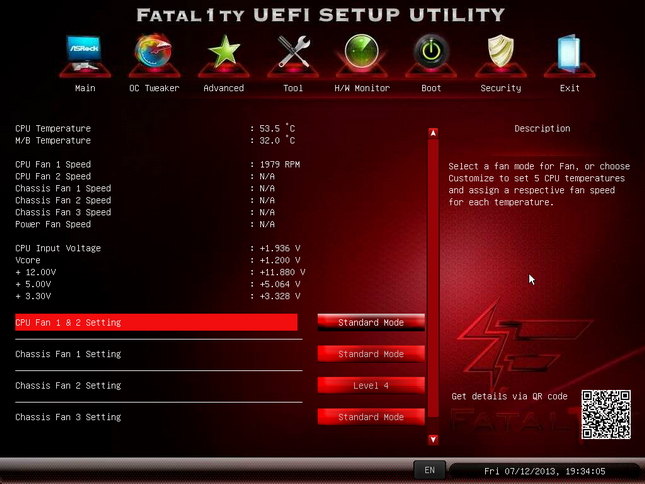Click the H/W Monitor tab label
This screenshot has width=645, height=484.
(x=362, y=88)
